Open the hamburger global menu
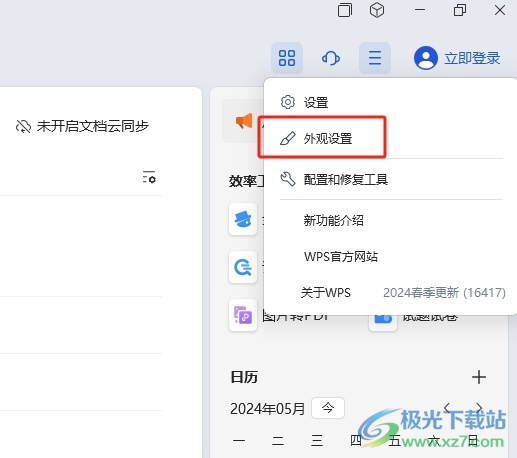517x458 pixels. pos(375,58)
